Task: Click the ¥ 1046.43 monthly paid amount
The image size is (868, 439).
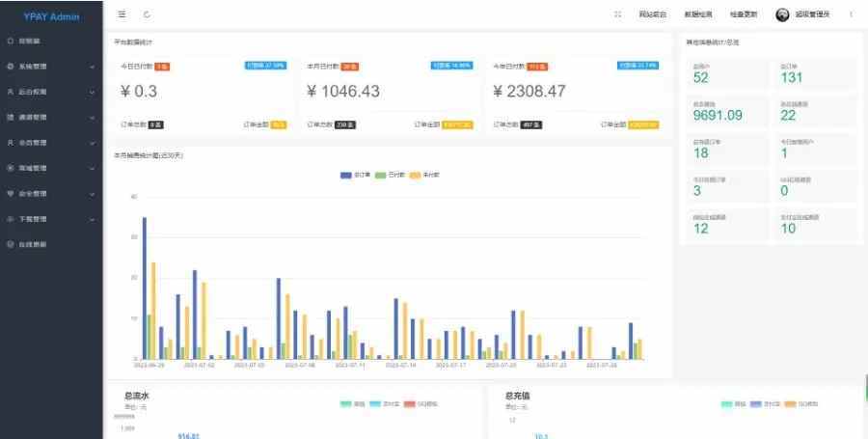Action: (x=343, y=92)
